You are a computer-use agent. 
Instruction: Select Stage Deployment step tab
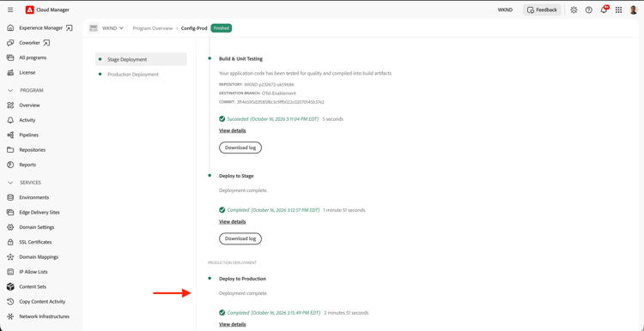141,59
